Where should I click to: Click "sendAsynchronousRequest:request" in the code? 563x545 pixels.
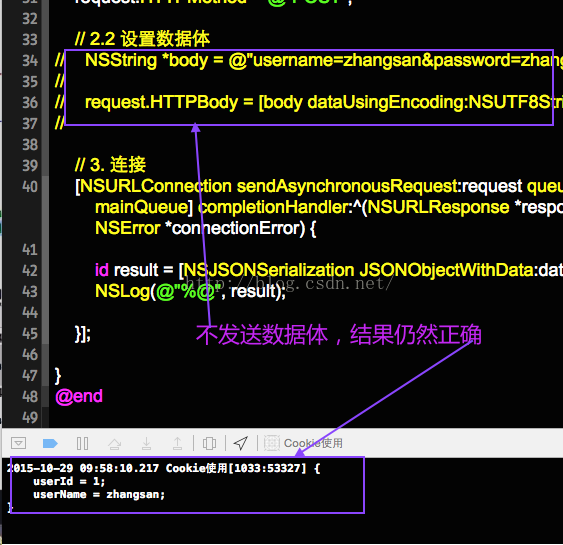pyautogui.click(x=380, y=186)
